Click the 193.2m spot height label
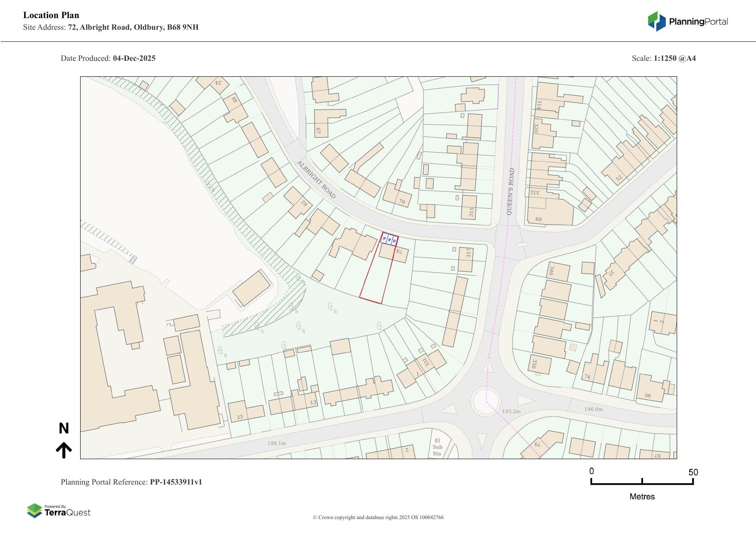Screen dimensions: 756x535 click(511, 411)
